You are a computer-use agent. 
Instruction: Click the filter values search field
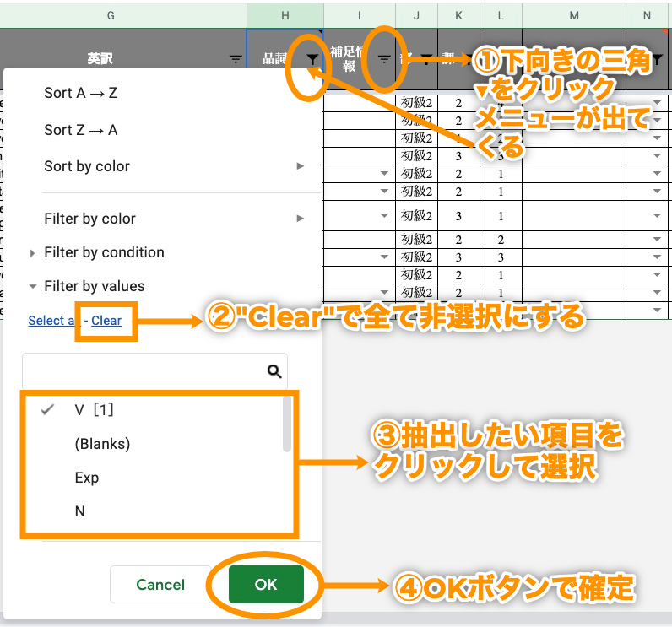[x=144, y=370]
